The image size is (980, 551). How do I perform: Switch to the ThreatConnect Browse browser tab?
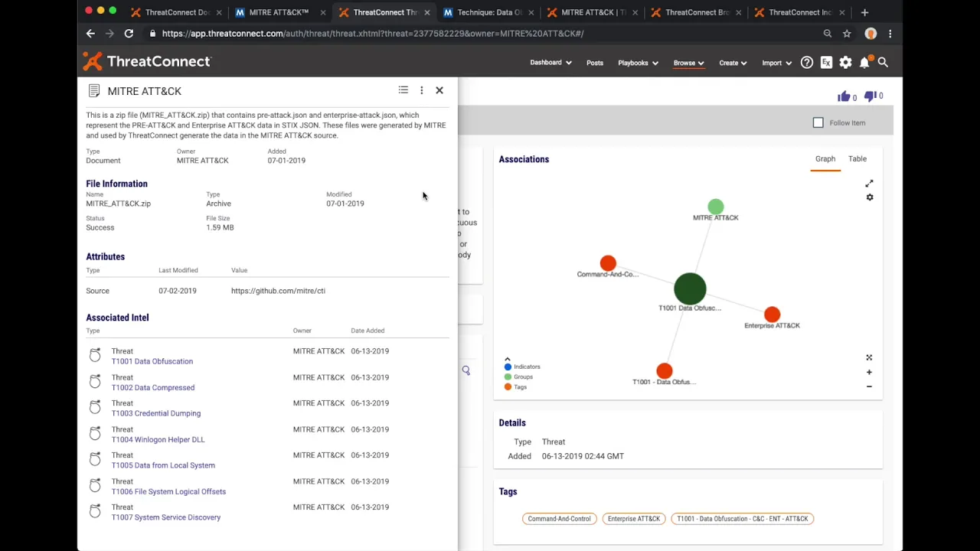click(694, 12)
